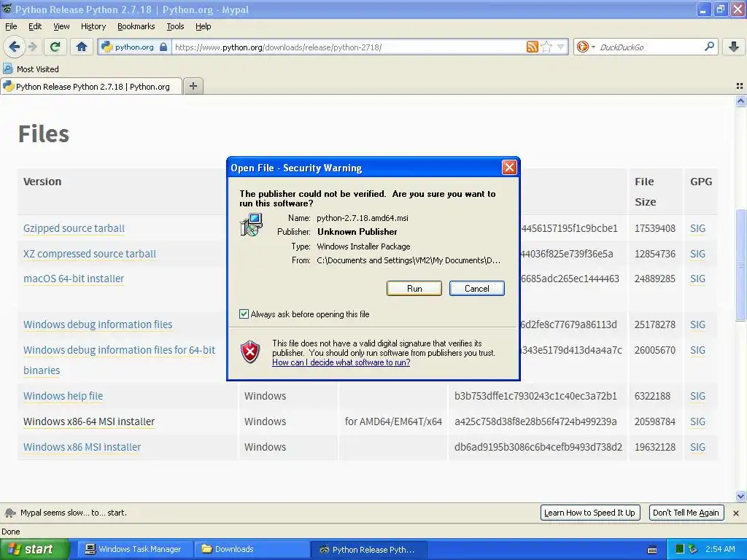Click the green Task Manager tray icon
The height and width of the screenshot is (560, 747).
(681, 549)
